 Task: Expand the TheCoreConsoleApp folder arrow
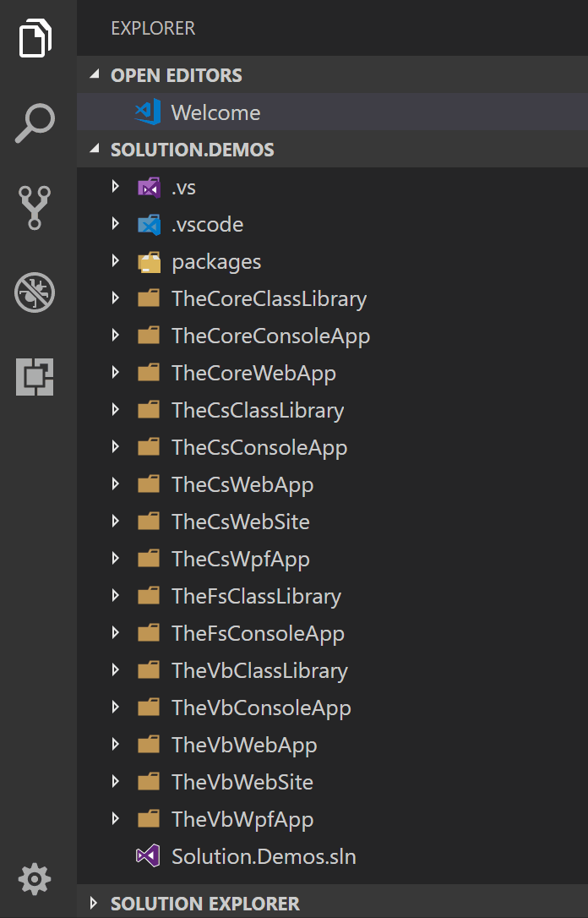(x=115, y=336)
